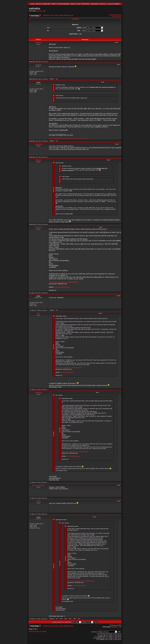This screenshot has width=150, height=644.
Task: Click YIM icon below sven's post
Action: tap(70, 619)
